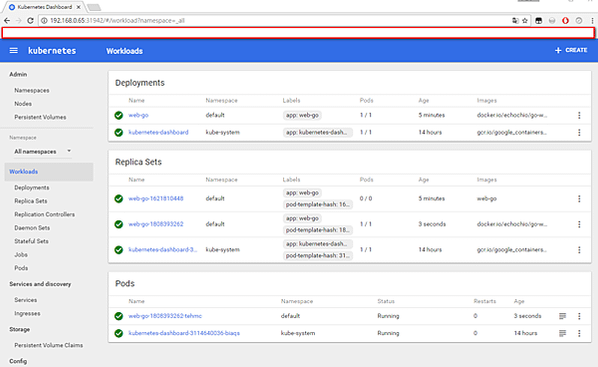Open actions menu for web-go-1621810448 replica set
The width and height of the screenshot is (598, 367).
pyautogui.click(x=579, y=199)
